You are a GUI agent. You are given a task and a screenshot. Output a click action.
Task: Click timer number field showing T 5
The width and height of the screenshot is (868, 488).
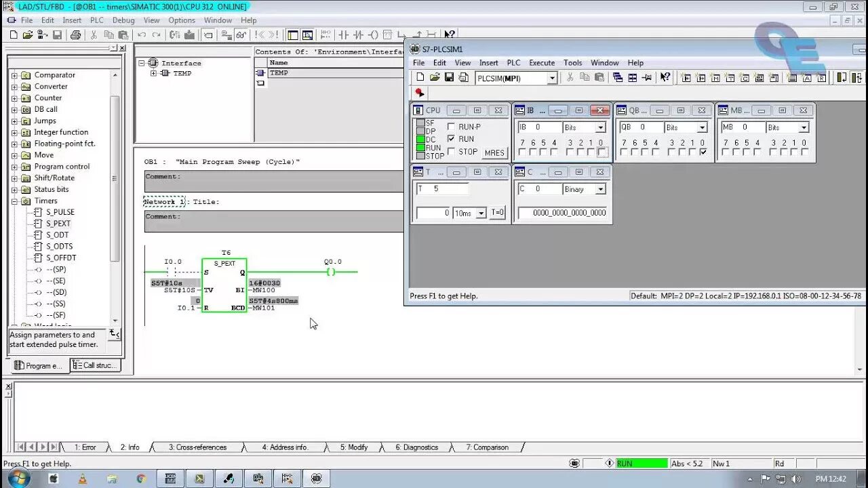point(442,189)
